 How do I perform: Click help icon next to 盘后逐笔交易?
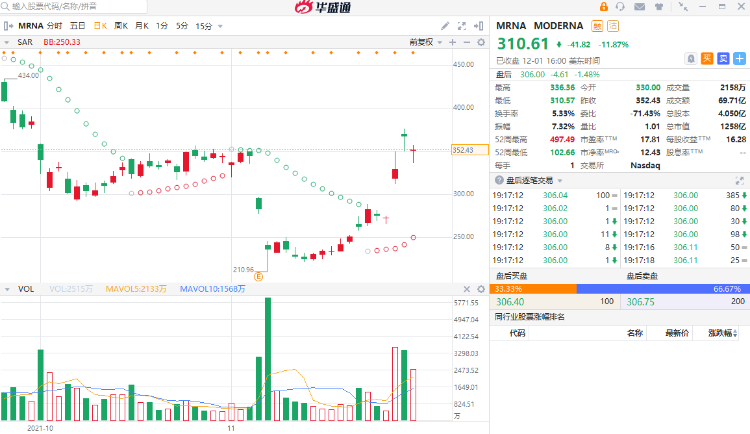[x=499, y=180]
